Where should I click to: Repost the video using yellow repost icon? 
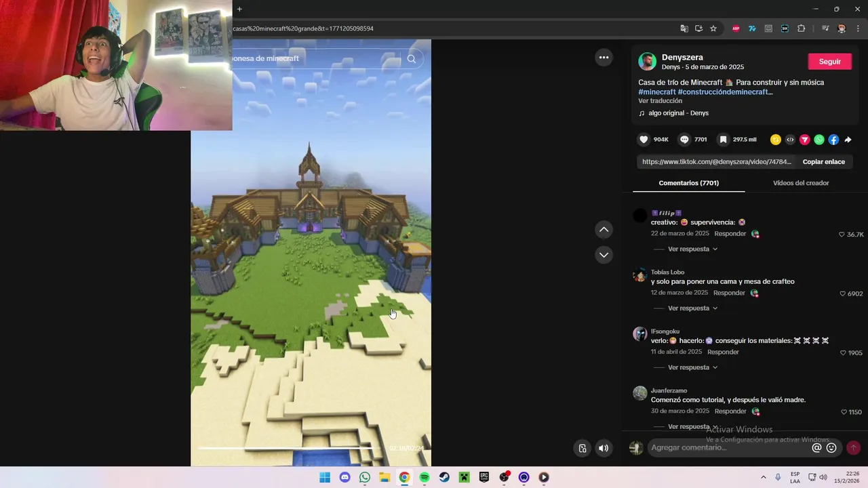[776, 140]
